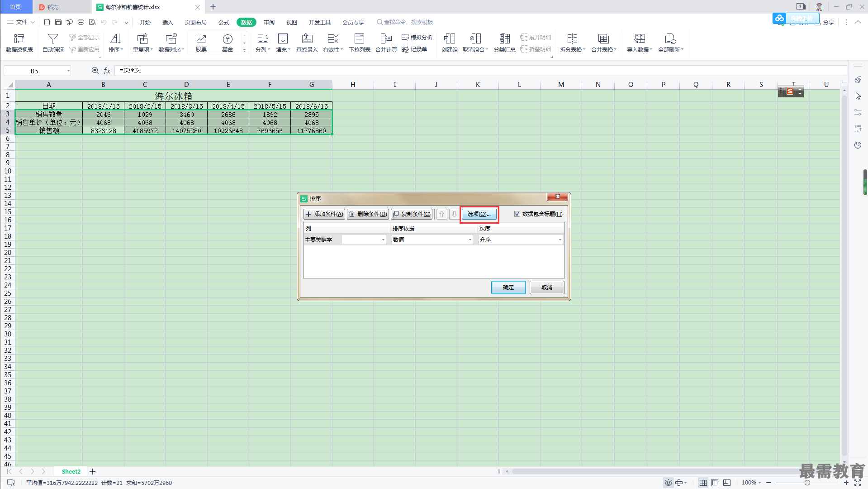This screenshot has width=868, height=489.
Task: Open the View (视图) ribbon tab
Action: click(292, 22)
